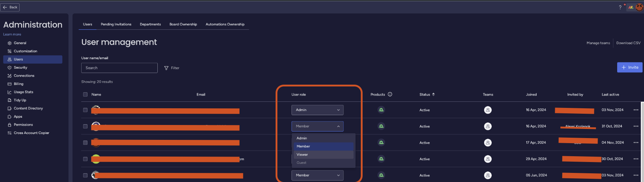The width and height of the screenshot is (644, 182).
Task: Focus the user name/email search field
Action: (119, 68)
